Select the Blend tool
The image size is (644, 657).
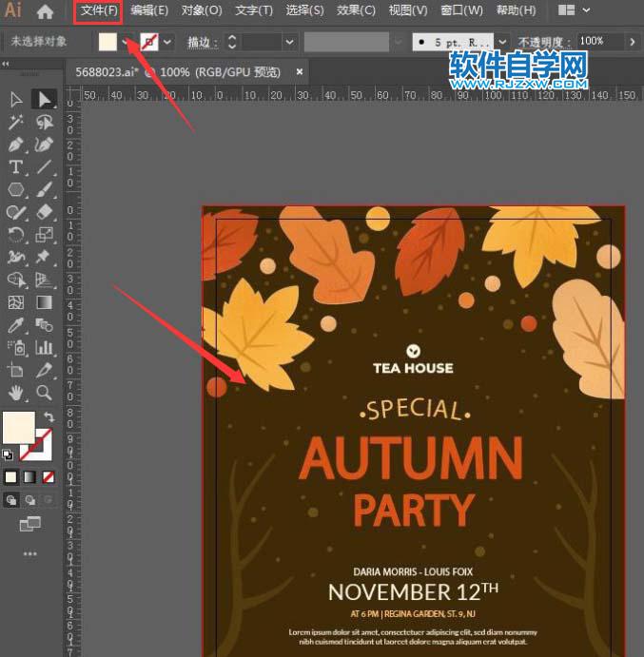point(44,325)
